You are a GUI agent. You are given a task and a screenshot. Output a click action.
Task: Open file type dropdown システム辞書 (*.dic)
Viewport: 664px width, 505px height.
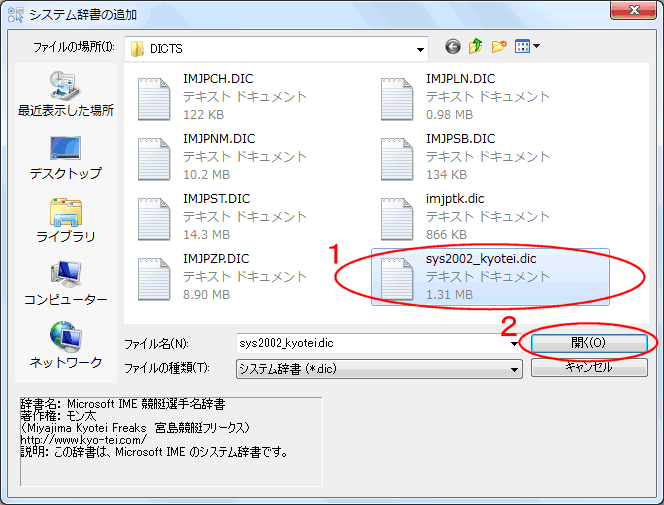(x=378, y=368)
